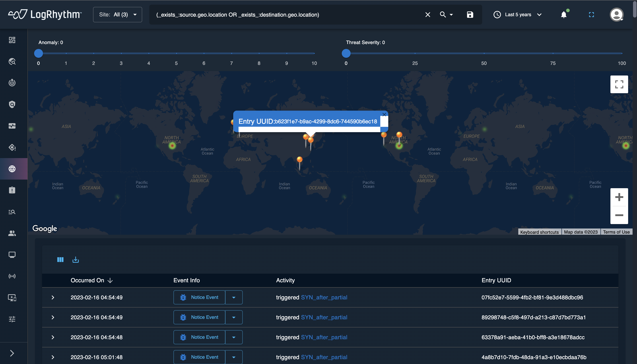This screenshot has width=637, height=364.
Task: Clear the search query with X icon
Action: [428, 15]
